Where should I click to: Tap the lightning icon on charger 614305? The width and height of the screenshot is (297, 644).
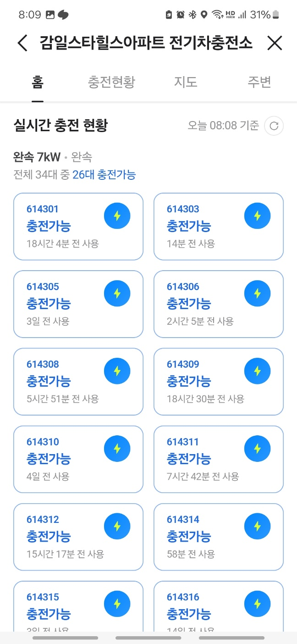pos(117,293)
